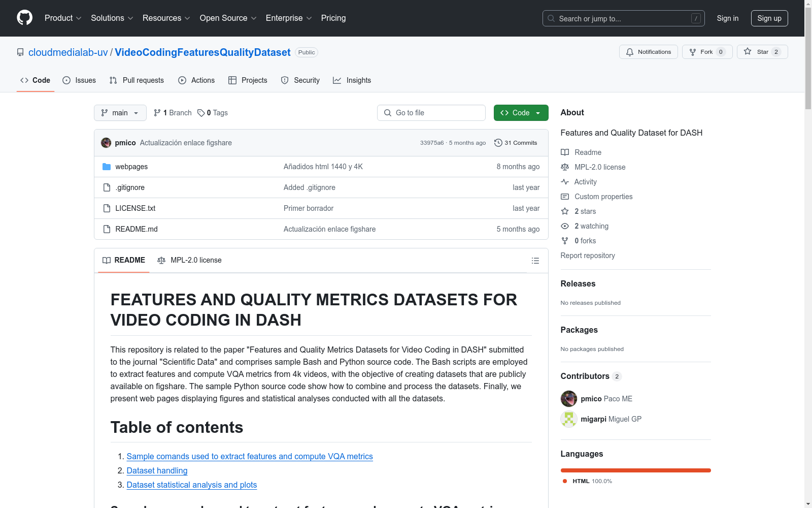Click the search magnifier icon in header
The width and height of the screenshot is (812, 508).
click(551, 18)
